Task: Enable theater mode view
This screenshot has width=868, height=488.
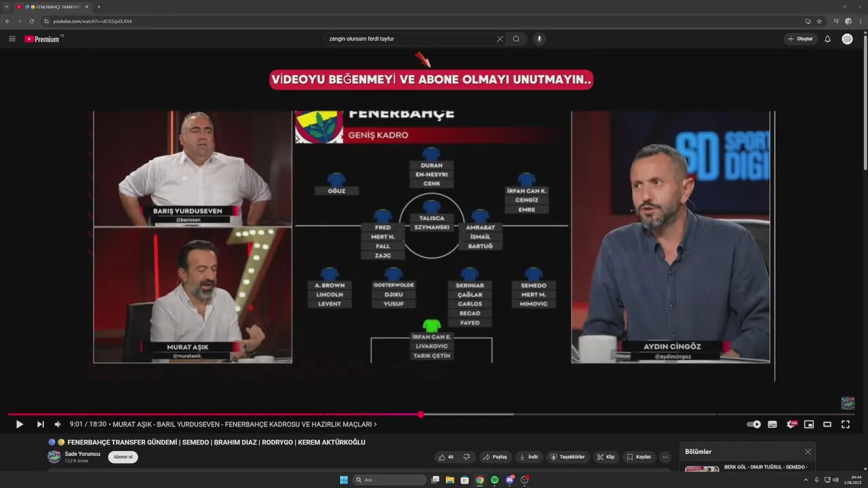Action: click(827, 424)
